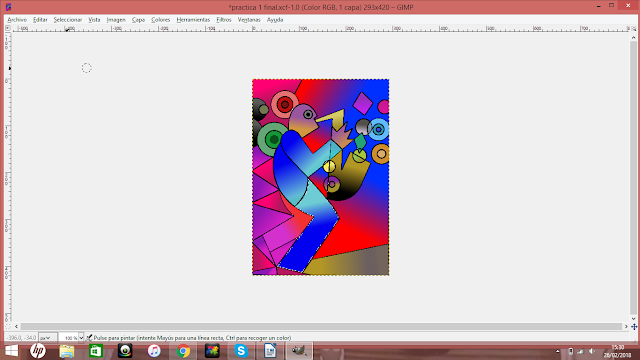Viewport: 640px width, 360px height.
Task: Open the LibreOffice Writer taskbar icon
Action: [270, 351]
